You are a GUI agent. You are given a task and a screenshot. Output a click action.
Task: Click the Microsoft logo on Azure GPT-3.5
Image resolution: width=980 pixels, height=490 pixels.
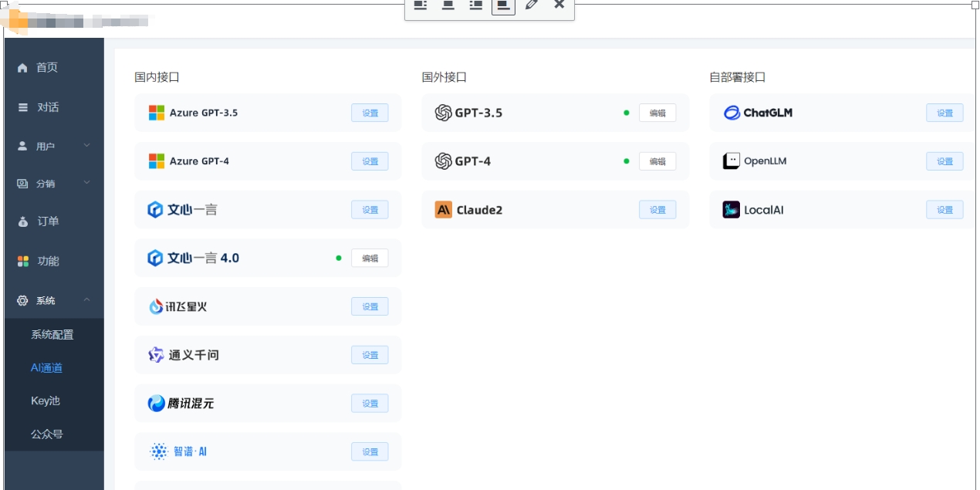[157, 113]
